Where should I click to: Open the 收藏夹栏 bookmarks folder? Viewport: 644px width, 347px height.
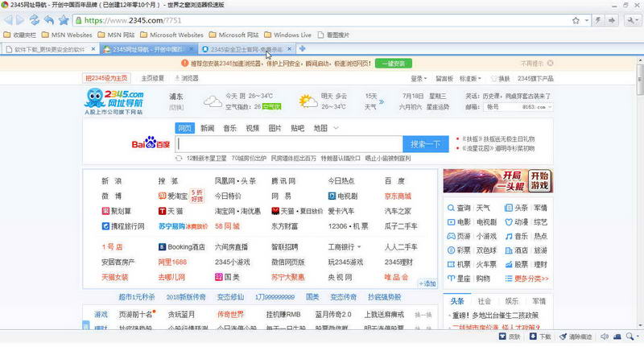pos(19,35)
